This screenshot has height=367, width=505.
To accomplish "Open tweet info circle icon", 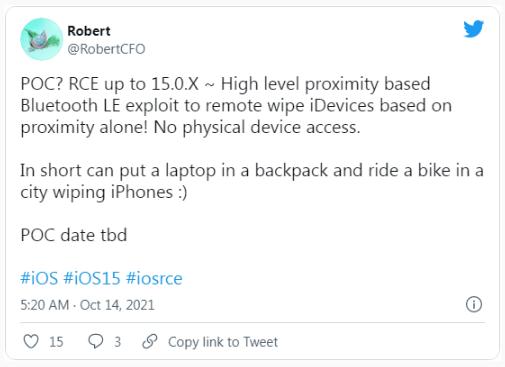I will click(x=474, y=304).
